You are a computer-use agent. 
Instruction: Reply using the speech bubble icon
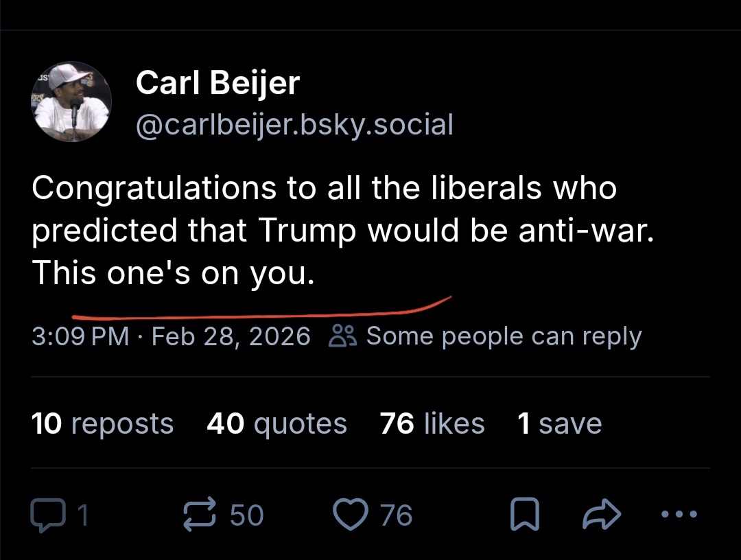tap(45, 515)
